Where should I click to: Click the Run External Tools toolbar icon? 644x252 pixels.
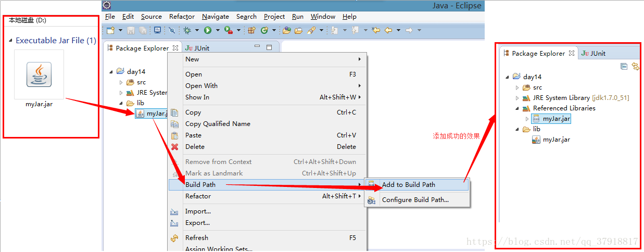click(229, 30)
